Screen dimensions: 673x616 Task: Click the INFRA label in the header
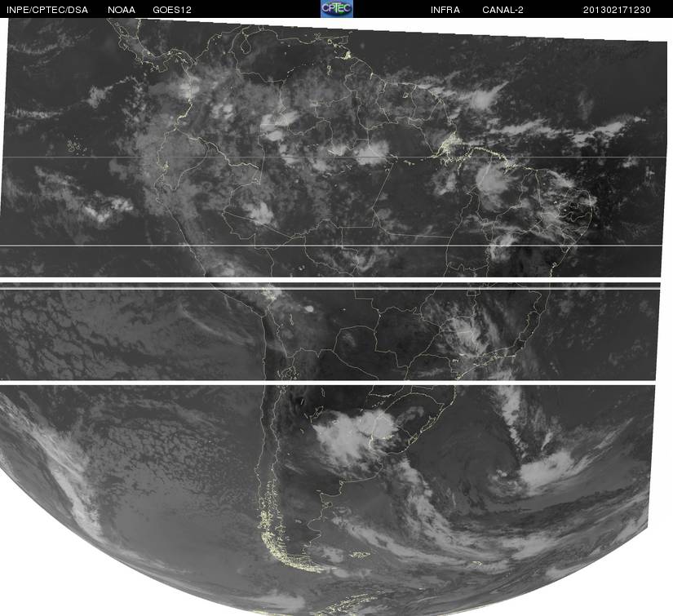[x=445, y=10]
